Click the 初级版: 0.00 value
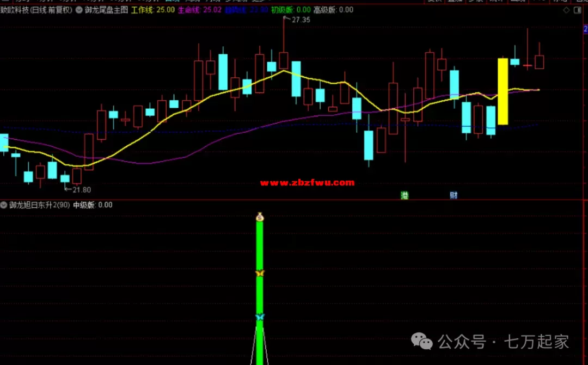 click(x=291, y=10)
